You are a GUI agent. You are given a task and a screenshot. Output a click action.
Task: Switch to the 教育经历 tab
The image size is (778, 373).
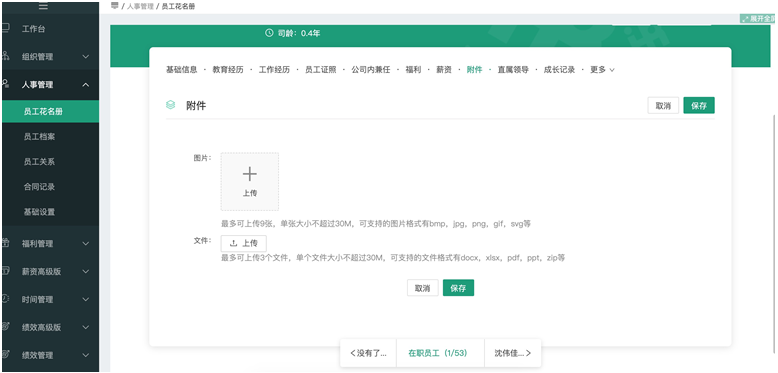(x=228, y=70)
